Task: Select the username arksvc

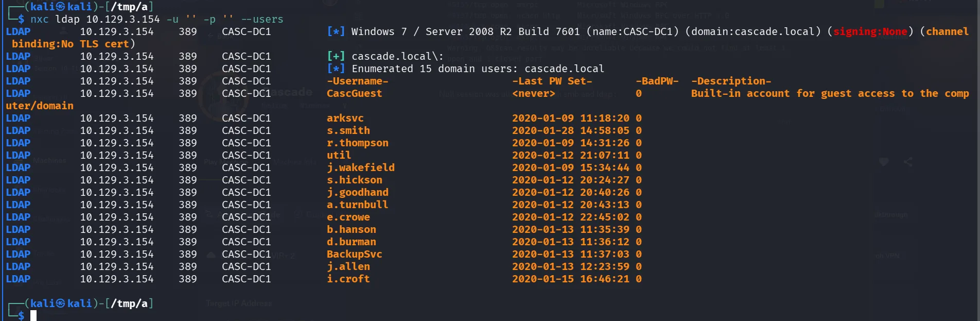Action: click(x=345, y=118)
